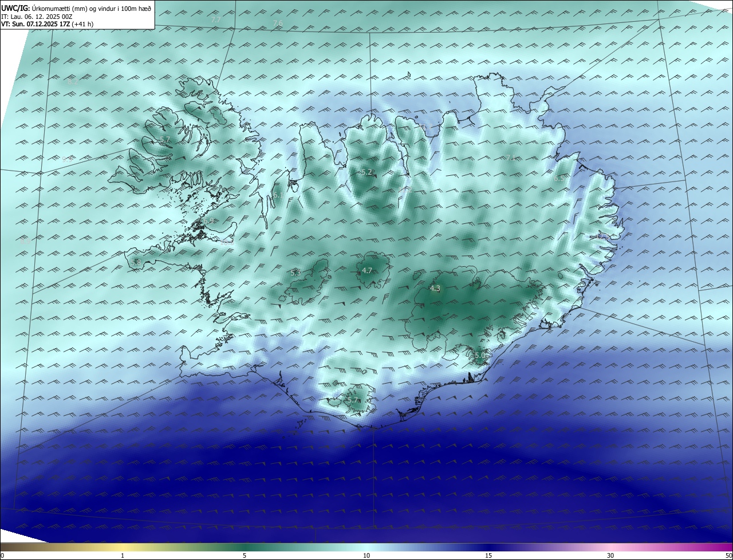Click the 4.7 value label
Screen dimensions: 733x560
(367, 270)
